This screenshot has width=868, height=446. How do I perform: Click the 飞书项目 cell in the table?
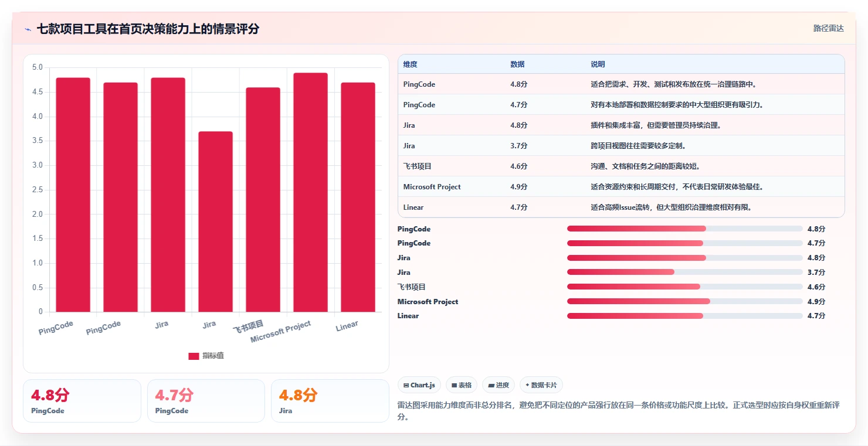(x=418, y=166)
